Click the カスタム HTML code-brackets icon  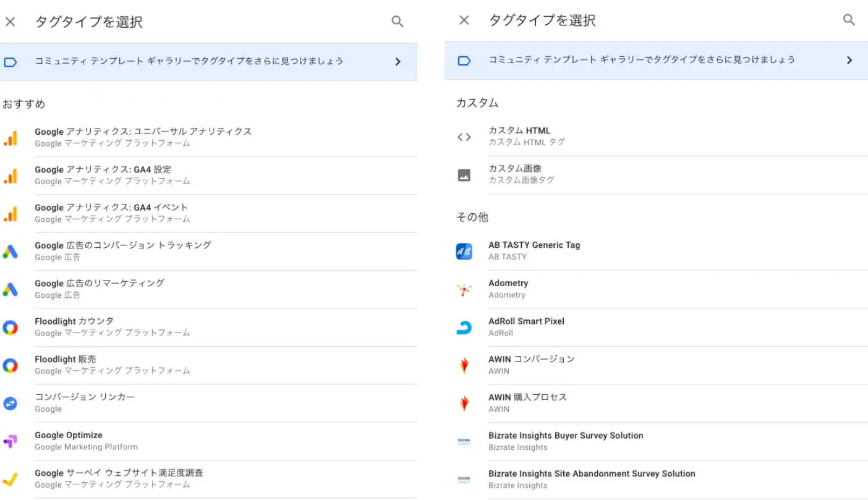(464, 137)
